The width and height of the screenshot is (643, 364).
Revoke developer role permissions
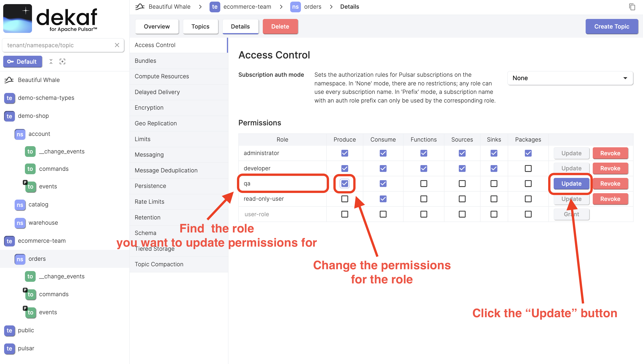coord(610,169)
